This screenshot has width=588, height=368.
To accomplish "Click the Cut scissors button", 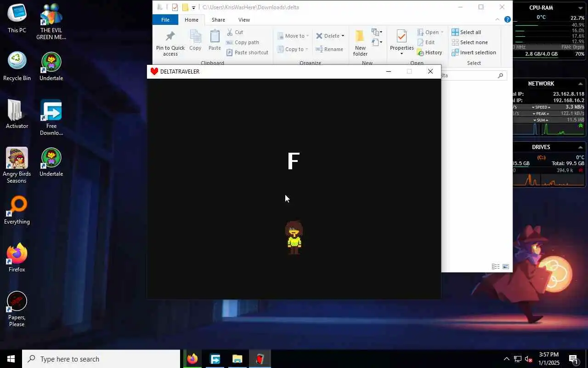I will coord(235,32).
